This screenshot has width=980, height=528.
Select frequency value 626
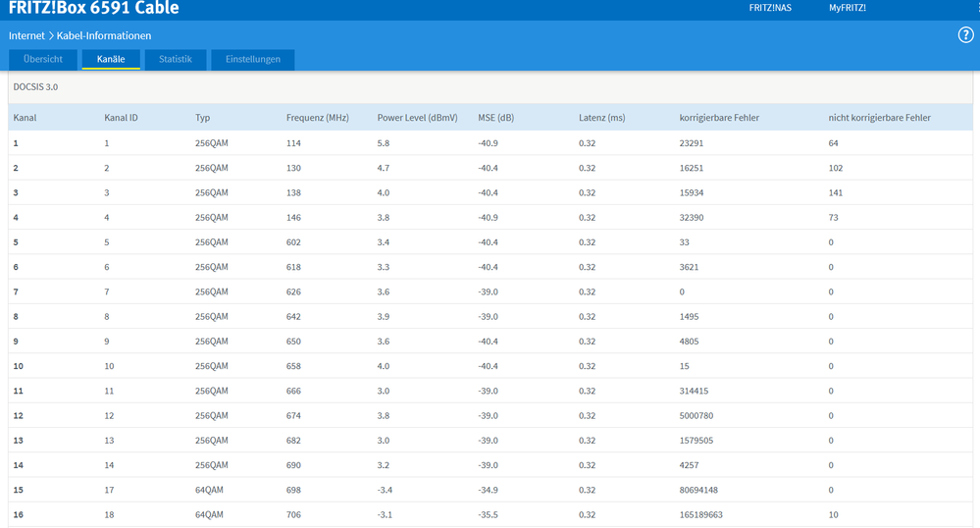pos(293,292)
